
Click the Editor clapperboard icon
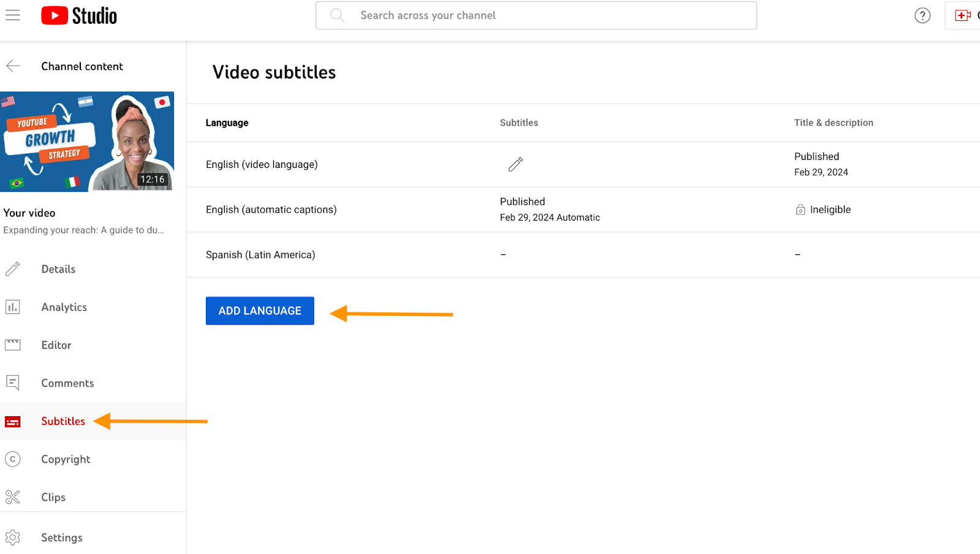coord(12,344)
